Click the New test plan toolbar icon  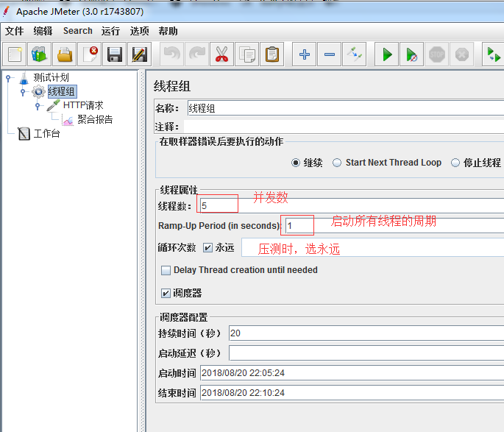(15, 54)
